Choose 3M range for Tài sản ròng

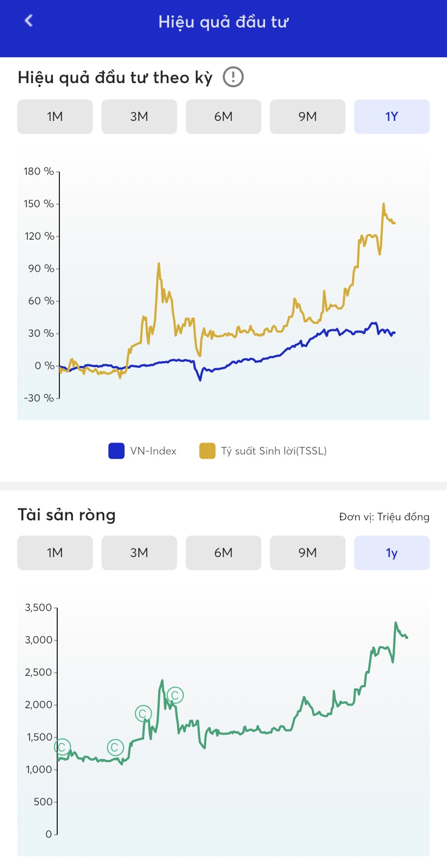point(139,553)
